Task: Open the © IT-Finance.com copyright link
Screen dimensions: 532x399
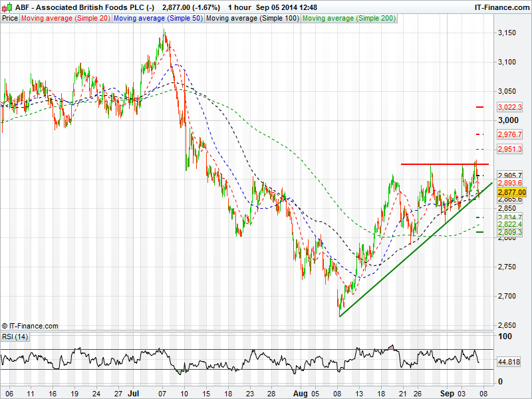Action: 30,326
